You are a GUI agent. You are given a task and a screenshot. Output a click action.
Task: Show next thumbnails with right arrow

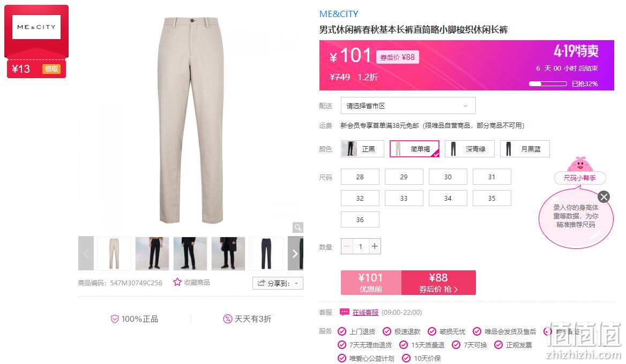(x=295, y=254)
